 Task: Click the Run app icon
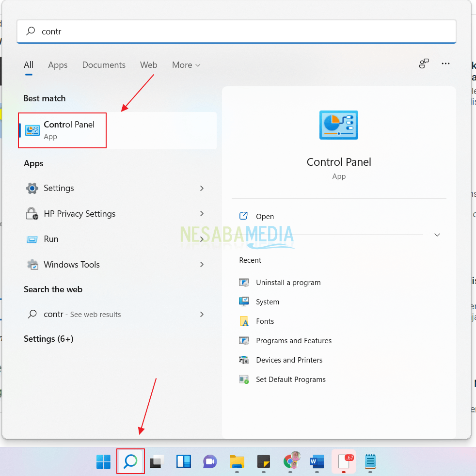(x=32, y=239)
